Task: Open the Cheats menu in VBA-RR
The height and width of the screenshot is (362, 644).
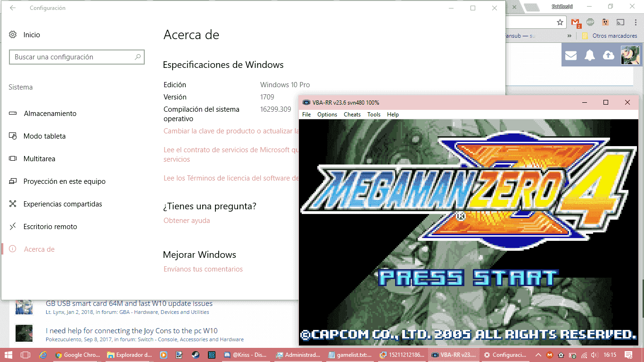Action: tap(352, 115)
